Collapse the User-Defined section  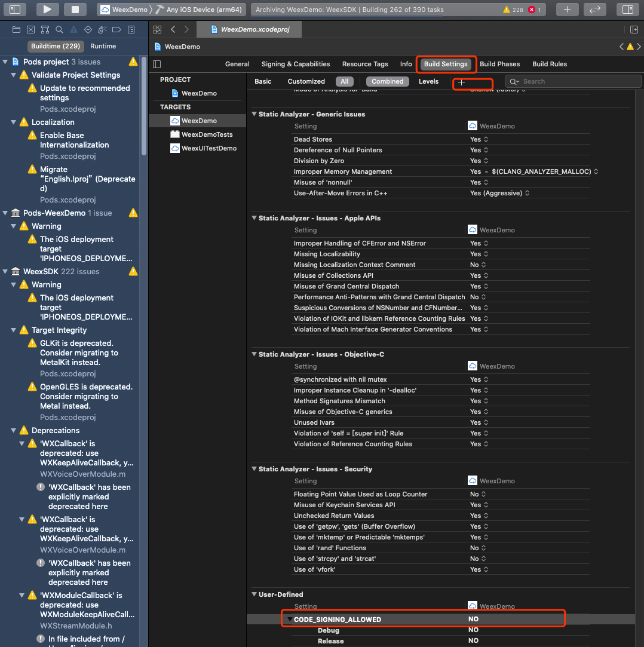pyautogui.click(x=254, y=594)
